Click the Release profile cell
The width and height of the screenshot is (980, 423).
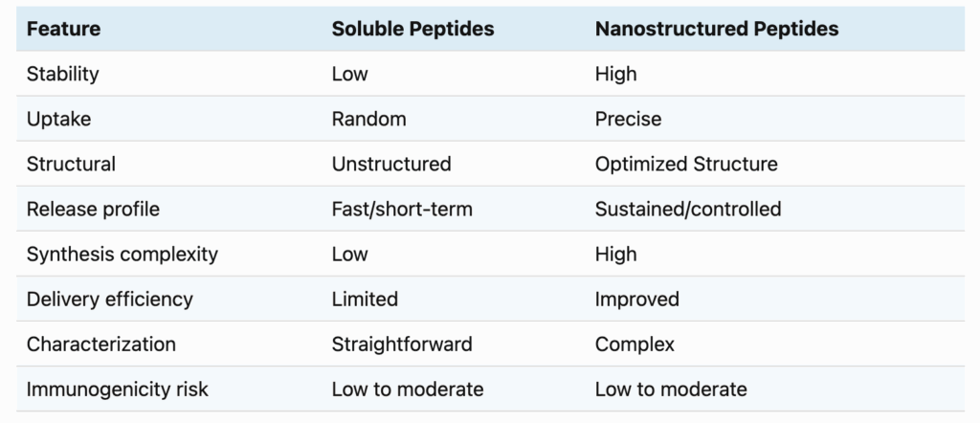[93, 209]
